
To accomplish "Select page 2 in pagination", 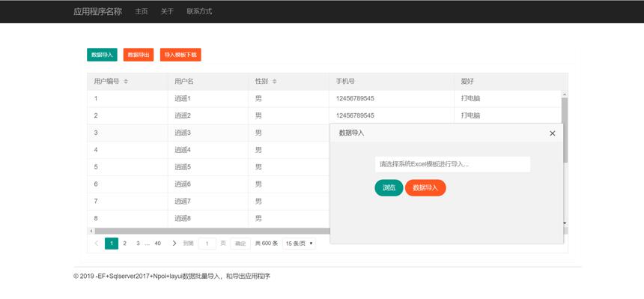I will coord(125,244).
